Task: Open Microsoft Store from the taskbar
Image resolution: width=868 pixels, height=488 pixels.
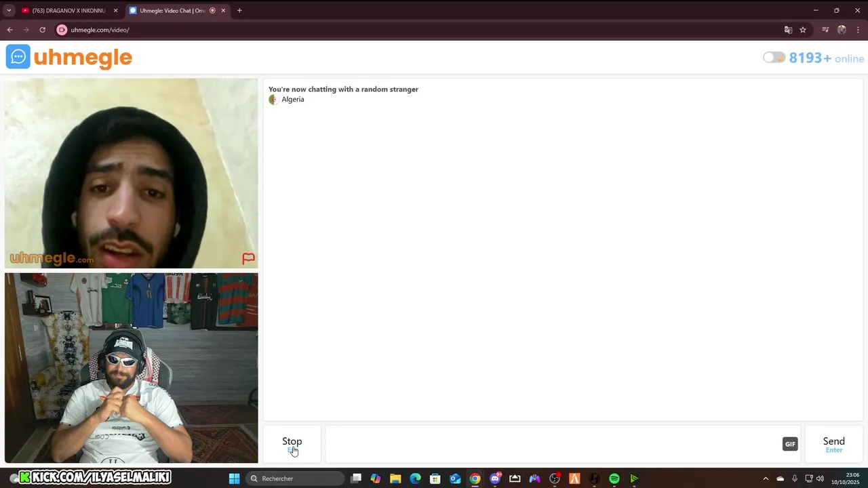Action: pyautogui.click(x=435, y=479)
